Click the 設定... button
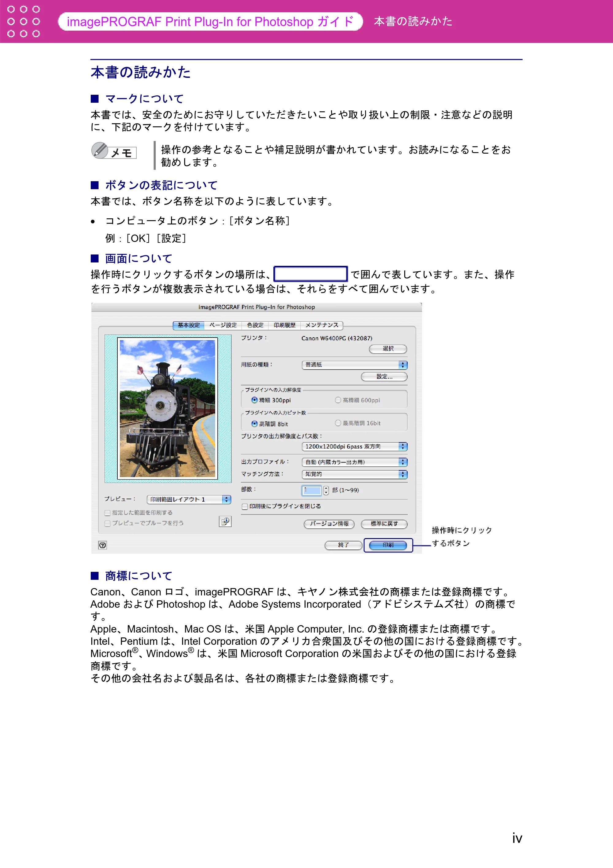The image size is (613, 868). point(384,377)
